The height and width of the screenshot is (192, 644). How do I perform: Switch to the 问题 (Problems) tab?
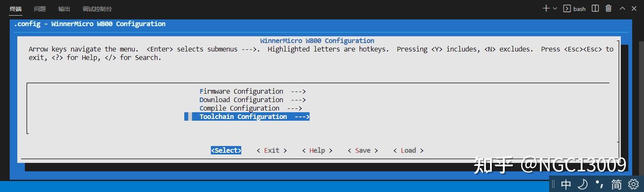pyautogui.click(x=40, y=9)
